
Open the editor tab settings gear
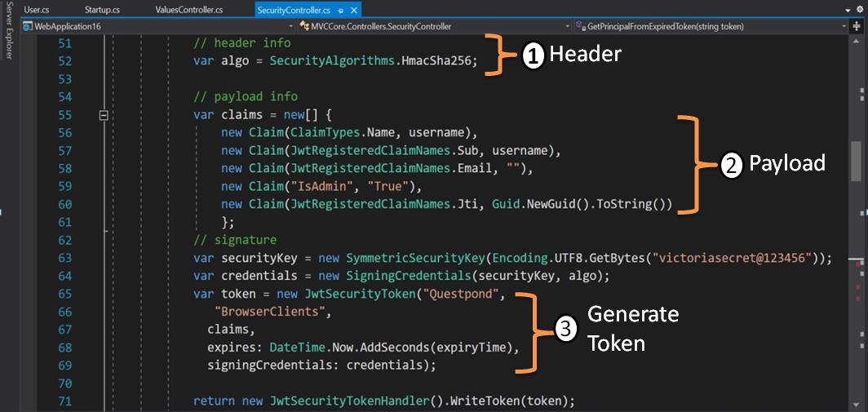coord(860,11)
